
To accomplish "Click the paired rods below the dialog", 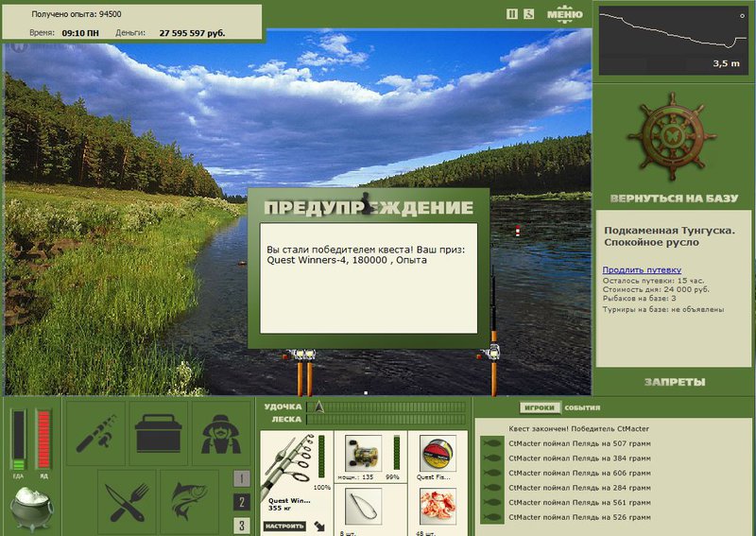I will [x=303, y=372].
